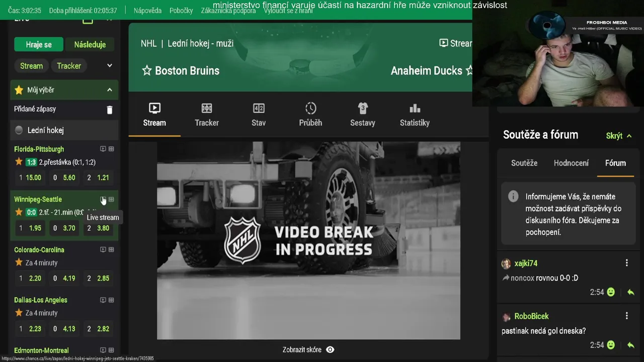Bet 5.60 draw odds Florida-Pittsburgh
This screenshot has width=644, height=362.
point(64,177)
